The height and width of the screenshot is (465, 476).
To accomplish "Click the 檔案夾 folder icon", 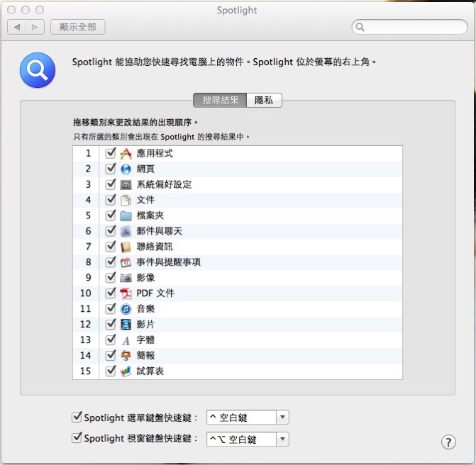I will 126,216.
